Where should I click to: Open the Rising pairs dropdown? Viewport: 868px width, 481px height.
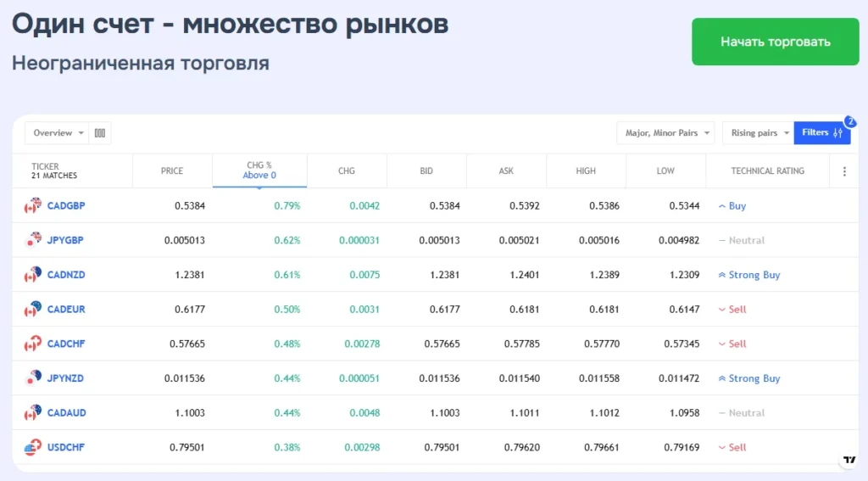[758, 133]
